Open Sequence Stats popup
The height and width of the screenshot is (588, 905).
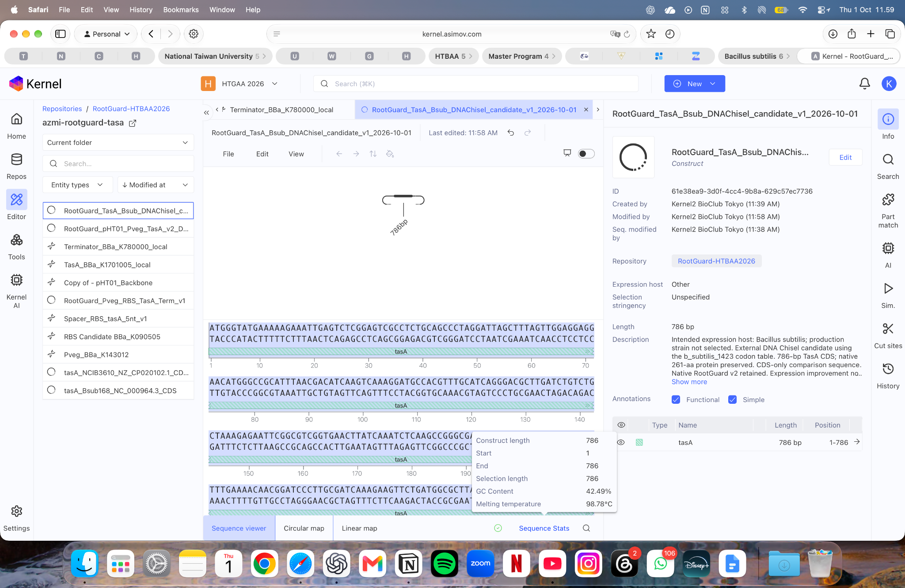click(544, 528)
